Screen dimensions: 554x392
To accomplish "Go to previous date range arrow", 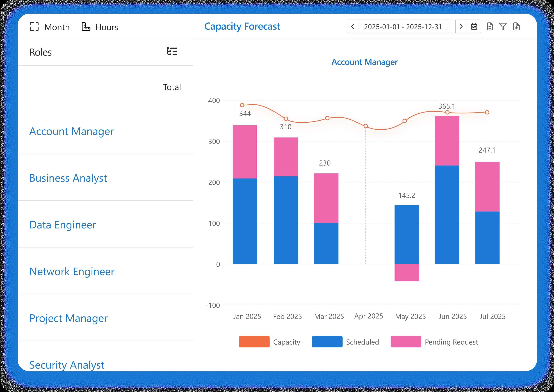I will [x=353, y=27].
